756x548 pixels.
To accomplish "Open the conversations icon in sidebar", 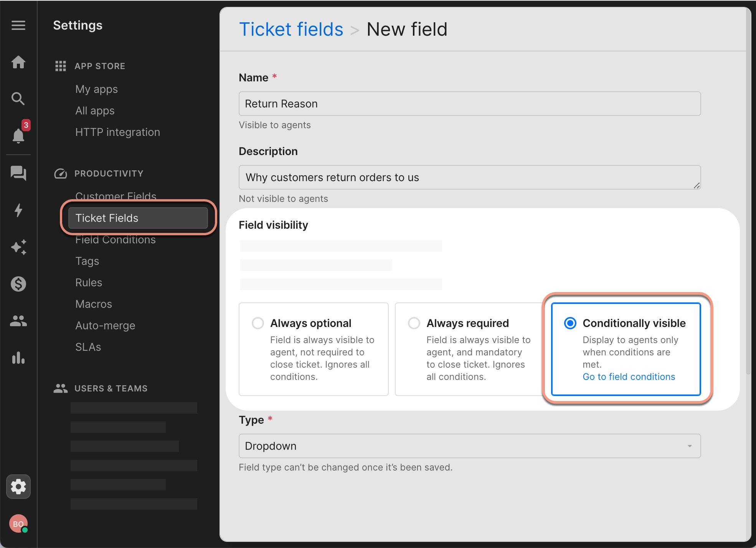I will 18,173.
